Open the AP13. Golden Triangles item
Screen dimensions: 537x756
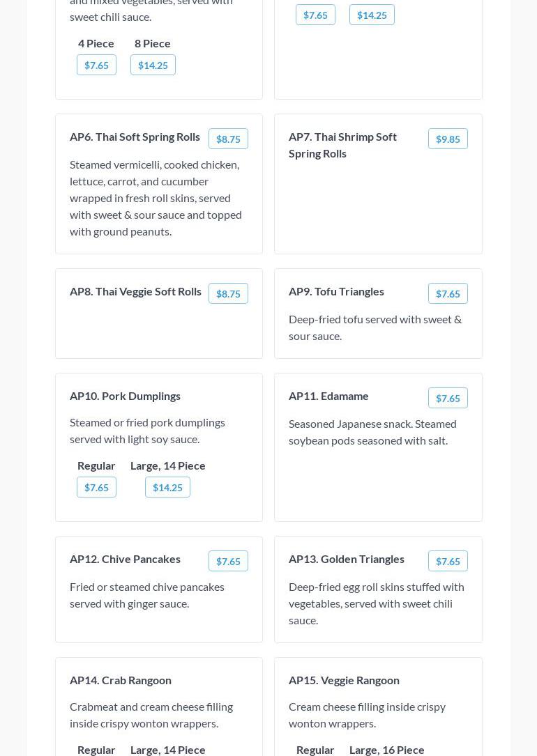pos(346,559)
